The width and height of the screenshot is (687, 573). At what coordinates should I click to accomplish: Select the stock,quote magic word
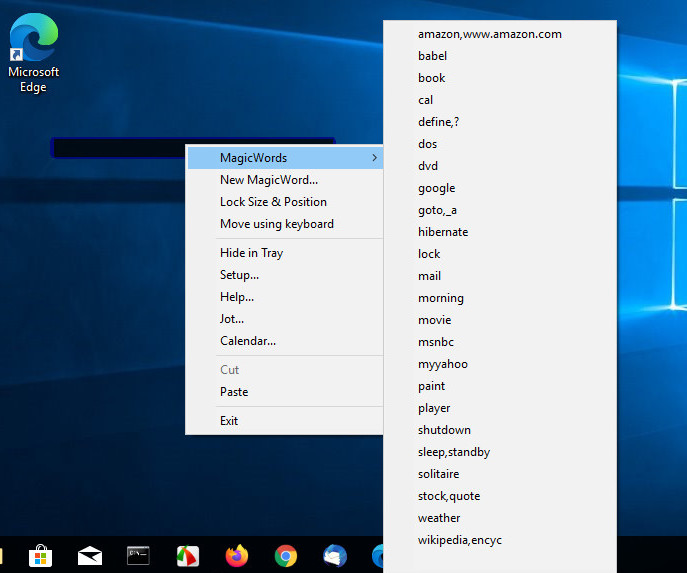(500, 496)
